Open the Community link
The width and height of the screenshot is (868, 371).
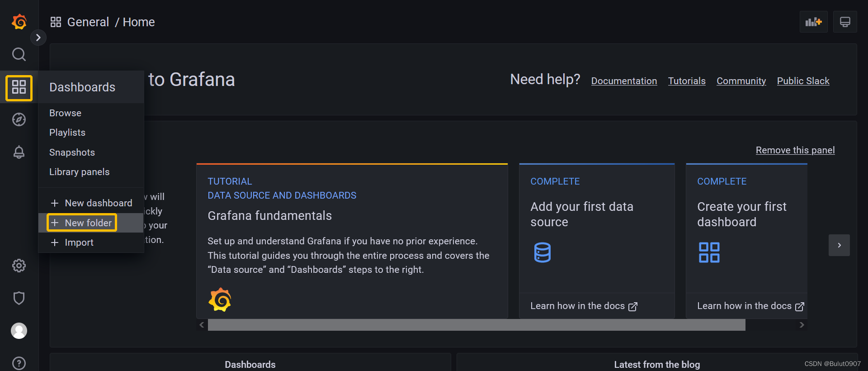coord(741,81)
